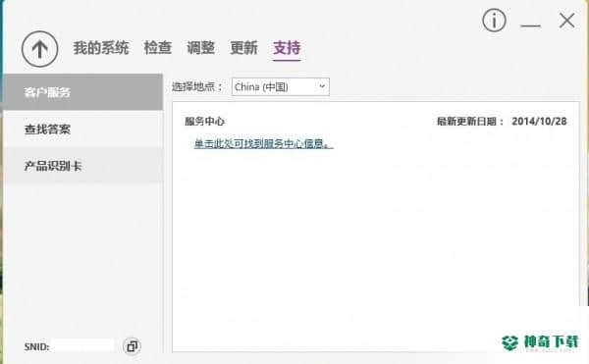The width and height of the screenshot is (589, 364).
Task: Select the 更新 tab
Action: tap(243, 48)
